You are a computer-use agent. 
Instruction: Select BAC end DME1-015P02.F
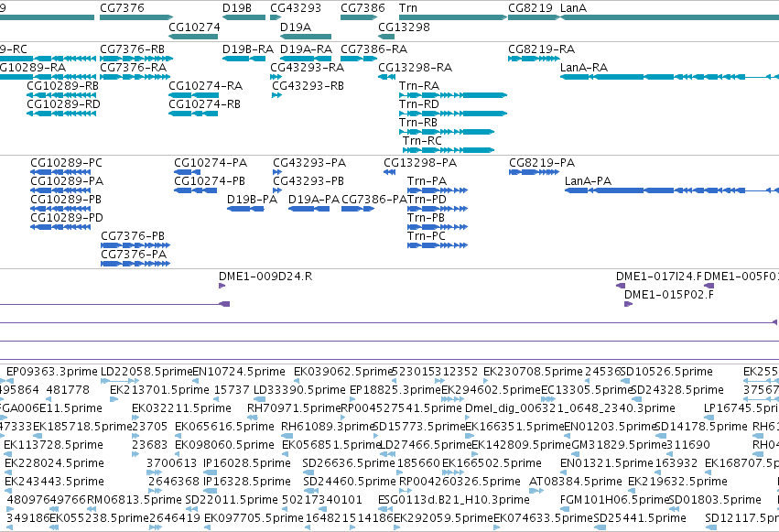(669, 295)
